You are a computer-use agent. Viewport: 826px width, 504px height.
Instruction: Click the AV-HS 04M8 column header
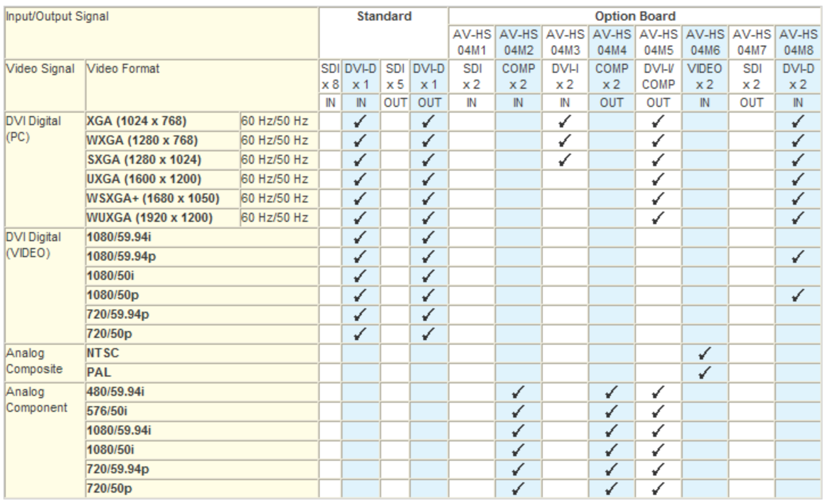(798, 42)
